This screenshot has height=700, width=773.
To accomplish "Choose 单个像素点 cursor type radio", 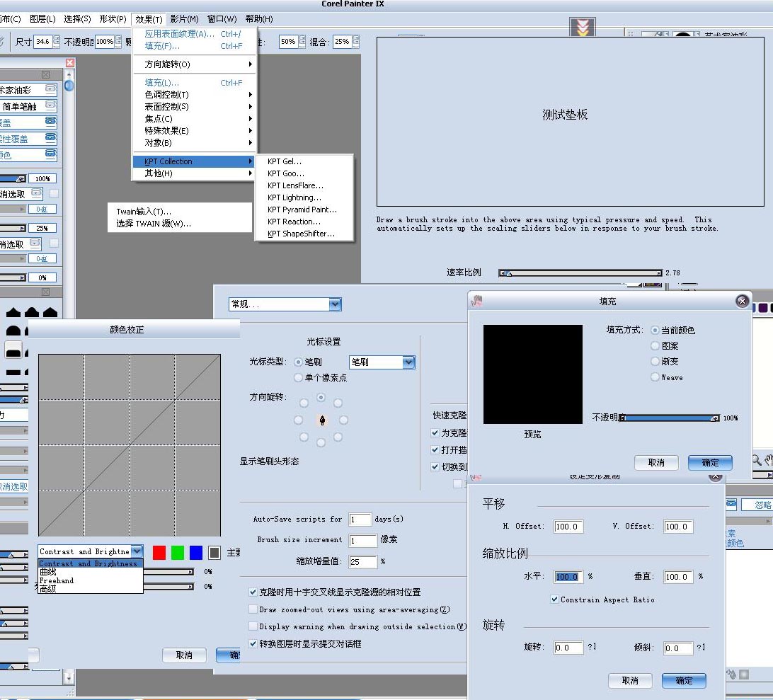I will click(x=298, y=378).
